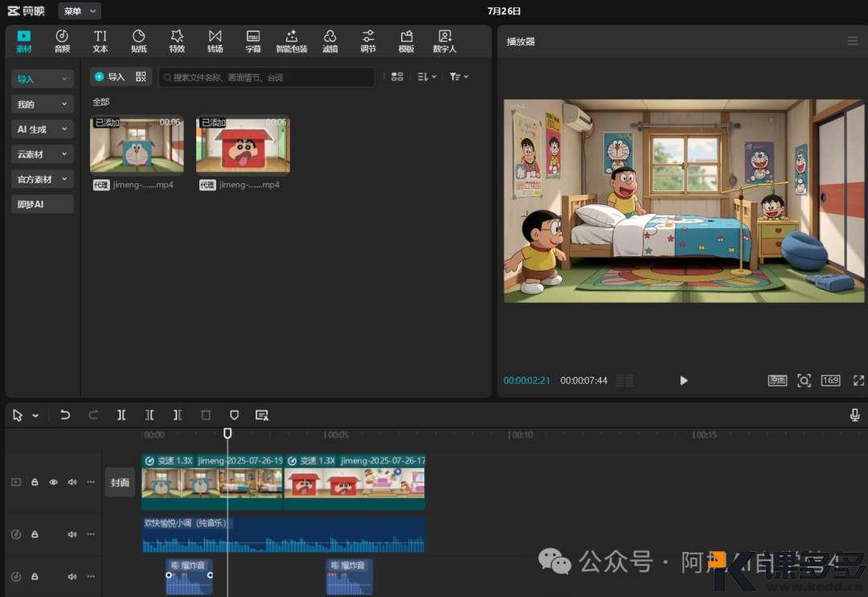Enter fullscreen preview in player
Viewport: 868px width, 597px height.
pos(858,381)
